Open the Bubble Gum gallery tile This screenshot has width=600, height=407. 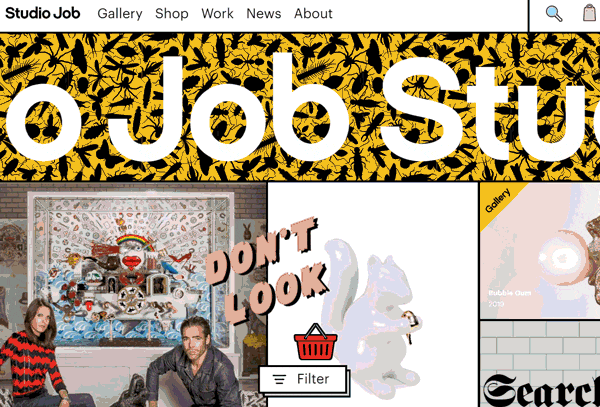coord(540,251)
